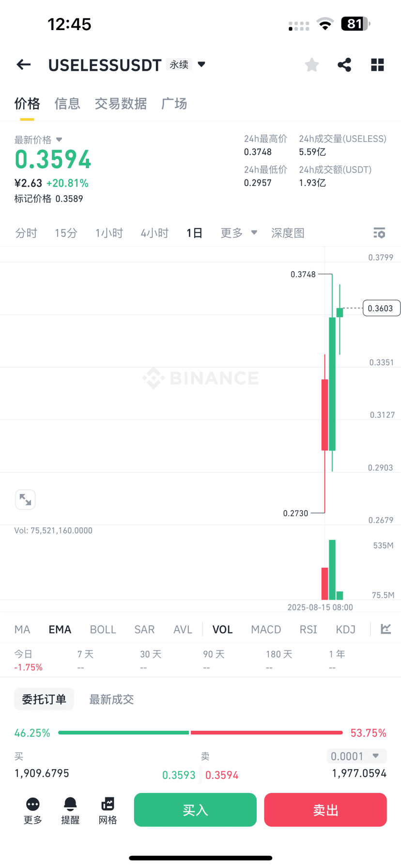Select the 最新成交 tab
Screen dimensions: 401x868
tap(111, 698)
